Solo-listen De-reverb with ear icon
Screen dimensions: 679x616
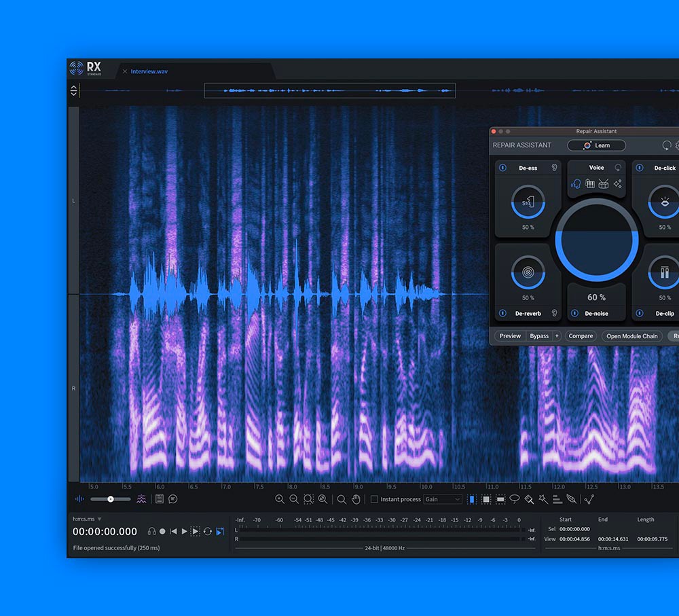[554, 313]
